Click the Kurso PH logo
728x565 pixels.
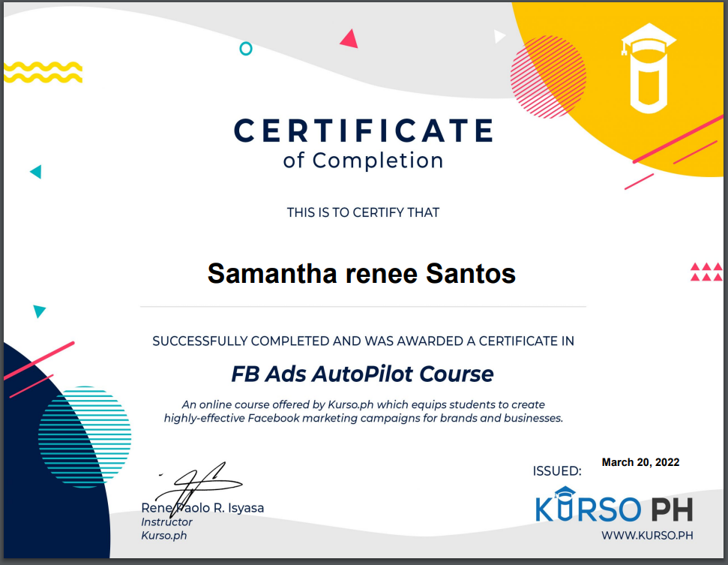[x=614, y=505]
